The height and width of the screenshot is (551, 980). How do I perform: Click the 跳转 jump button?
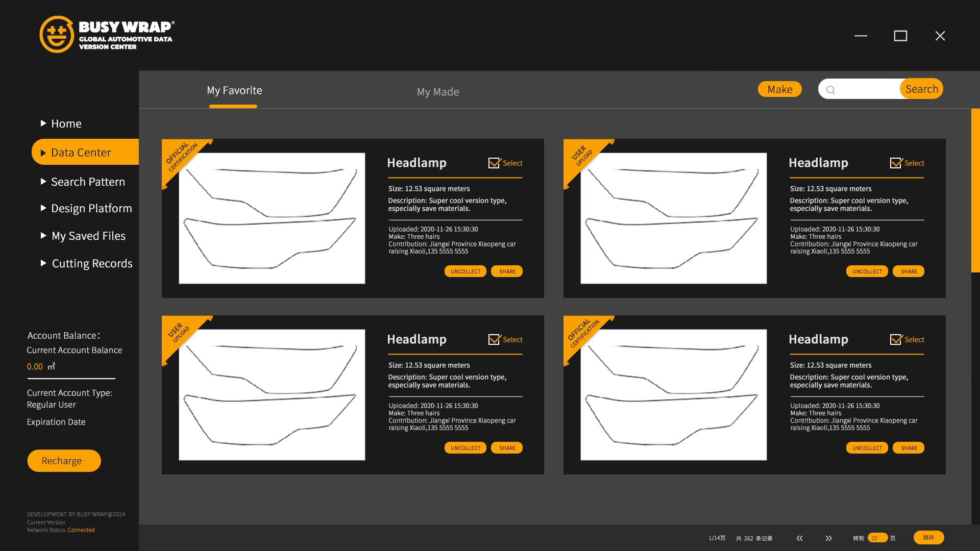click(929, 537)
